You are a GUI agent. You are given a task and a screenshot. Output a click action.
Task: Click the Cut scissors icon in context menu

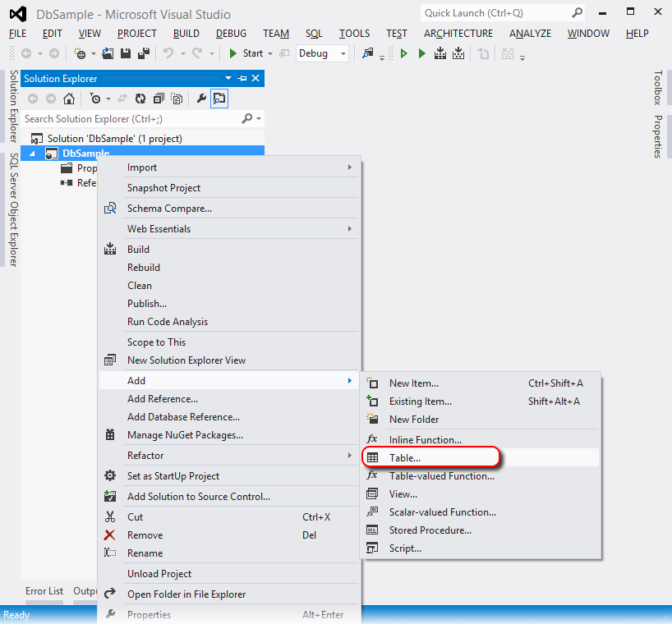tap(110, 517)
